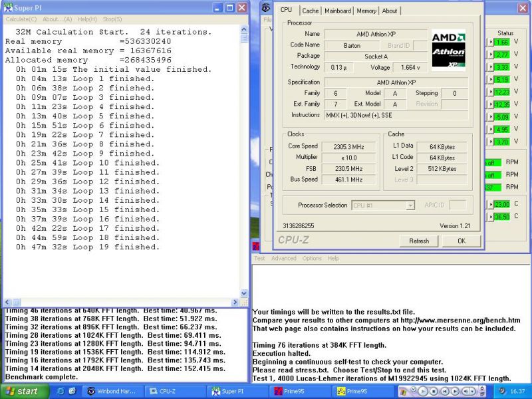Click the arrow button beside 12.23 V reading
The height and width of the screenshot is (399, 532).
491,92
